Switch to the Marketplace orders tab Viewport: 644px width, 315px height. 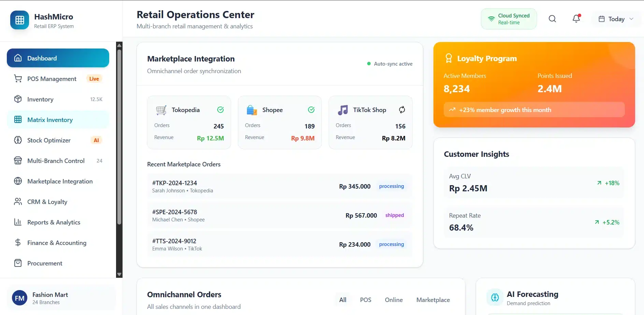[433, 300]
